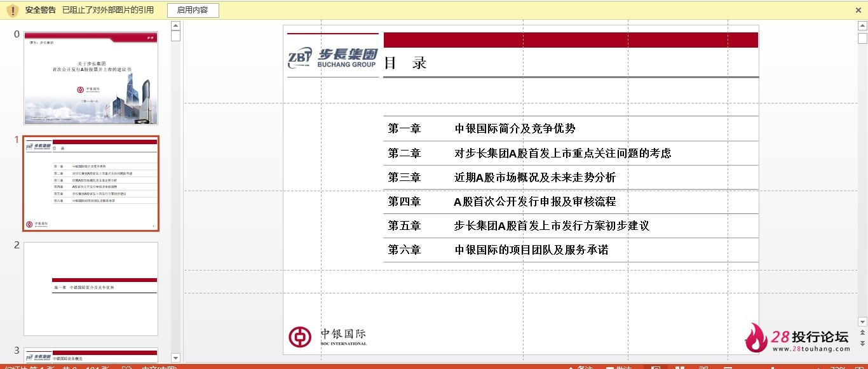This screenshot has width=868, height=369.
Task: Click the 第五章 chapter label
Action: click(x=405, y=225)
